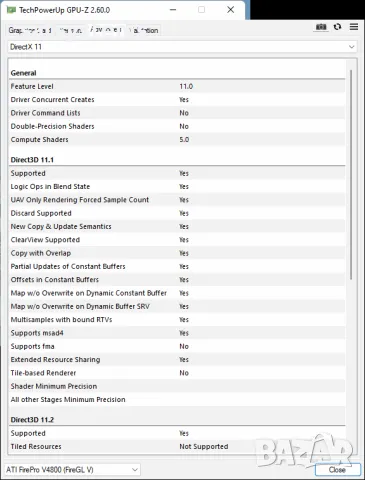Click the 11.0 Feature Level value

[186, 86]
